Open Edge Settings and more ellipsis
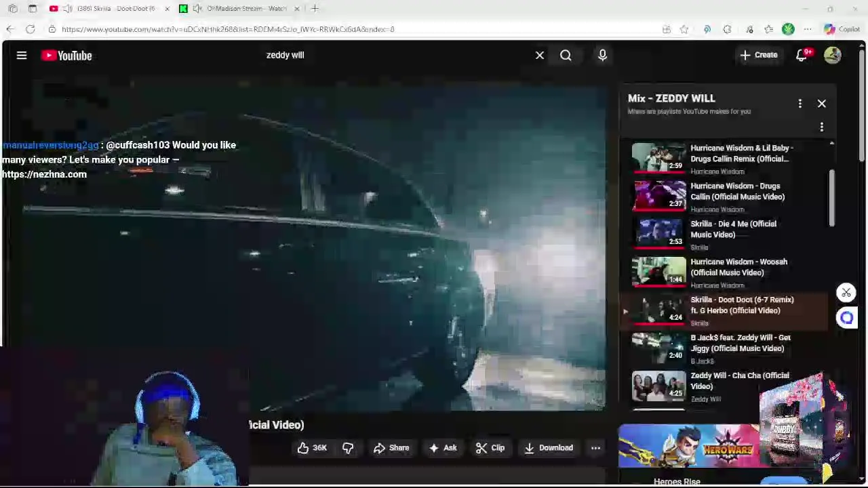 coord(808,29)
